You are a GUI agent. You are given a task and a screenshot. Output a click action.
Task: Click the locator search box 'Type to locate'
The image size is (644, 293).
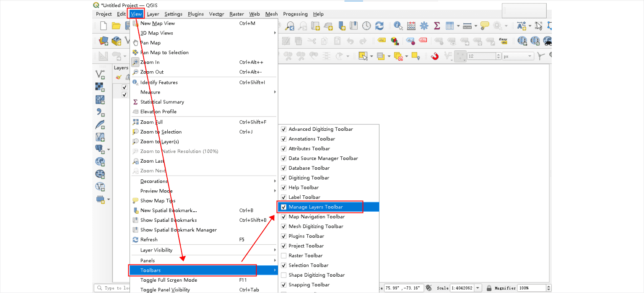click(113, 288)
